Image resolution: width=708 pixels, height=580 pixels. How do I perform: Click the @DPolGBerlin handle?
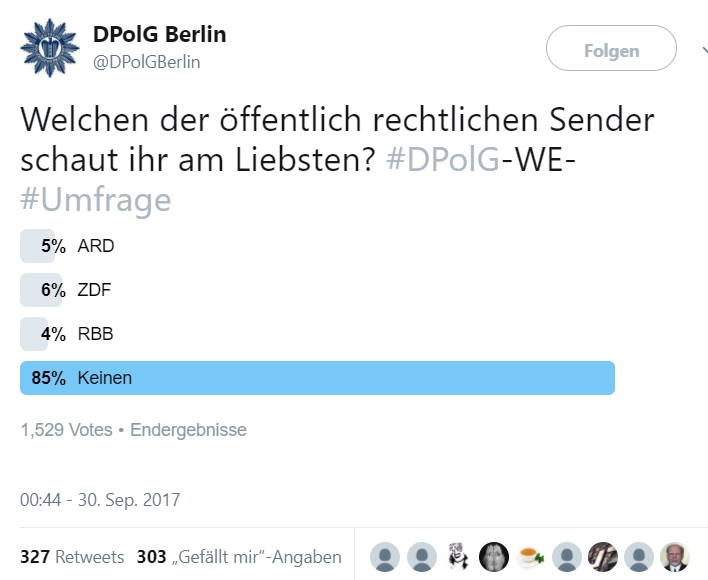click(x=147, y=62)
